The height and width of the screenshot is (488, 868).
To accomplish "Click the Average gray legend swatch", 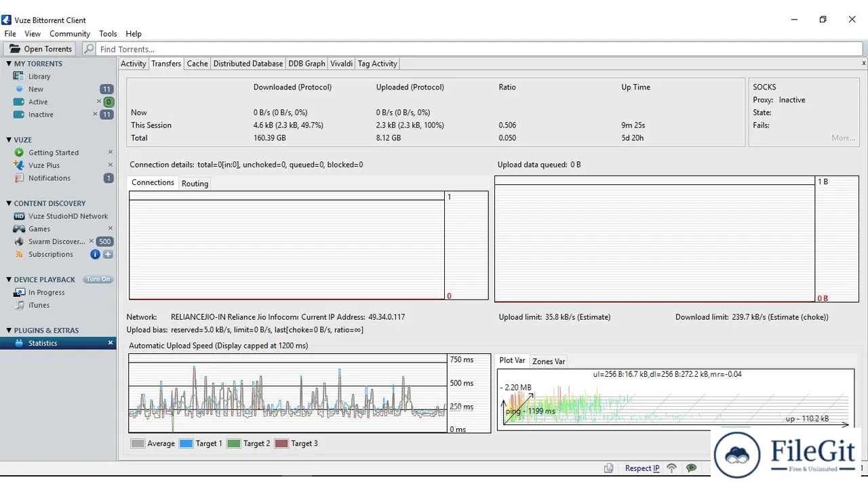I will 138,443.
